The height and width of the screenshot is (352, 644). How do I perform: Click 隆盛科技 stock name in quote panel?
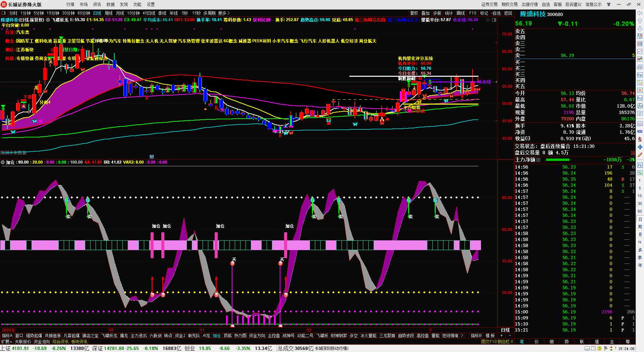[533, 14]
